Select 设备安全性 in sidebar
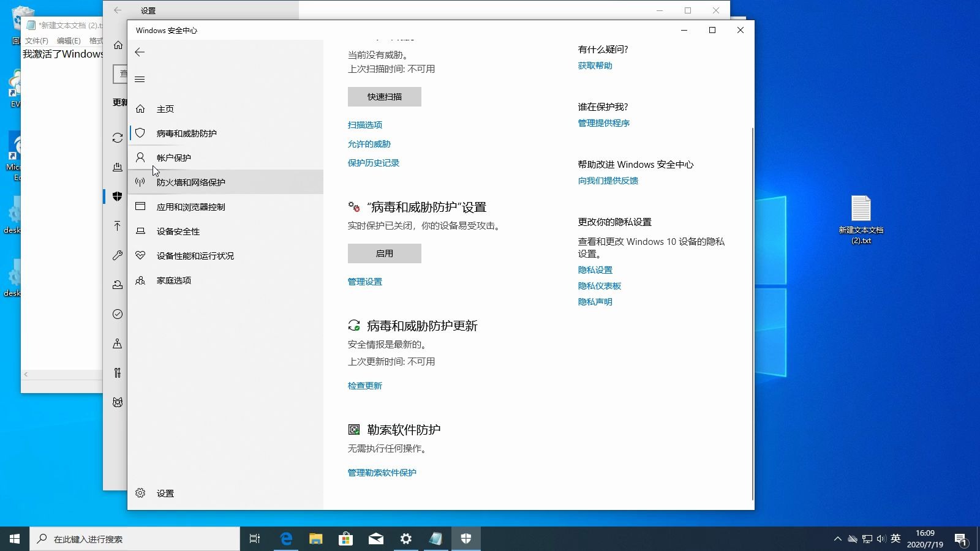Image resolution: width=980 pixels, height=551 pixels. [x=225, y=231]
